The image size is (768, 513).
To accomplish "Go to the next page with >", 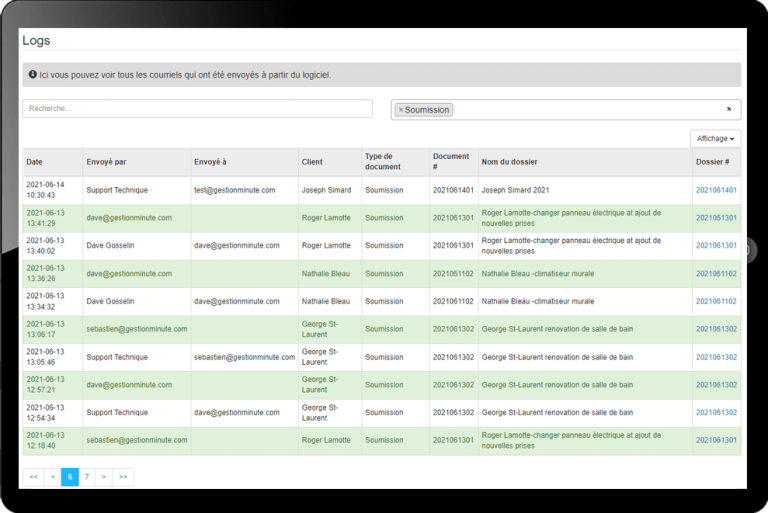I will [104, 477].
